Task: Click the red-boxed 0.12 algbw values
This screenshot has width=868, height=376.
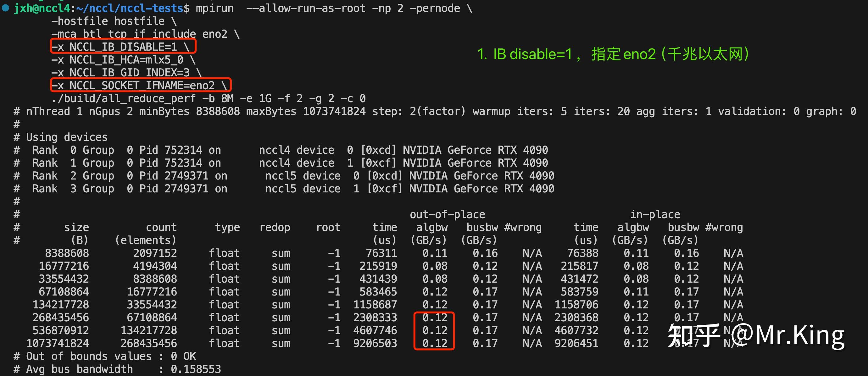Action: (x=434, y=330)
